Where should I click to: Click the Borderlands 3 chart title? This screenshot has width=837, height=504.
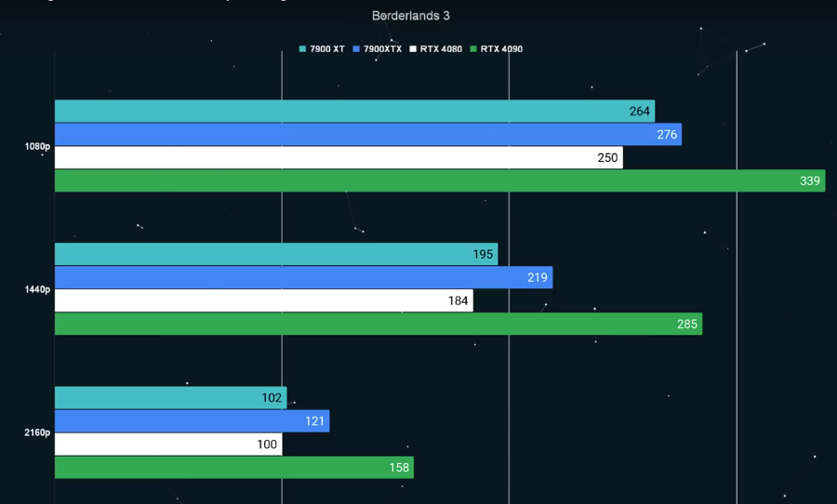pos(411,16)
